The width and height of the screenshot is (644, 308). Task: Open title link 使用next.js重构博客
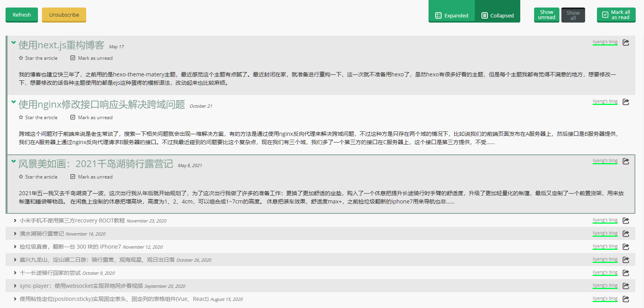[x=61, y=45]
